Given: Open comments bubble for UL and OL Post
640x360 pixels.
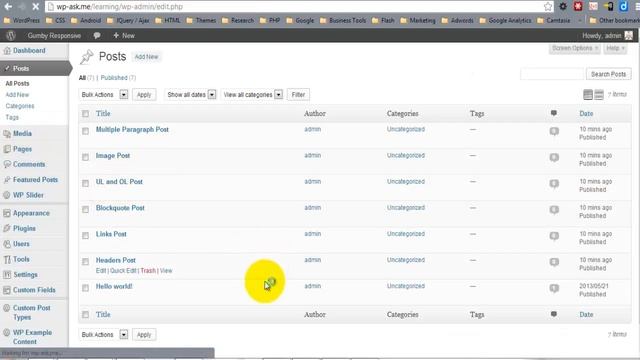Looking at the screenshot, I should point(554,184).
